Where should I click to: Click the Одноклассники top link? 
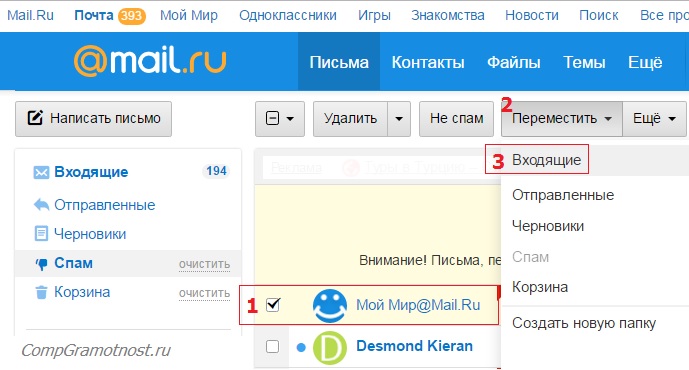pos(288,15)
